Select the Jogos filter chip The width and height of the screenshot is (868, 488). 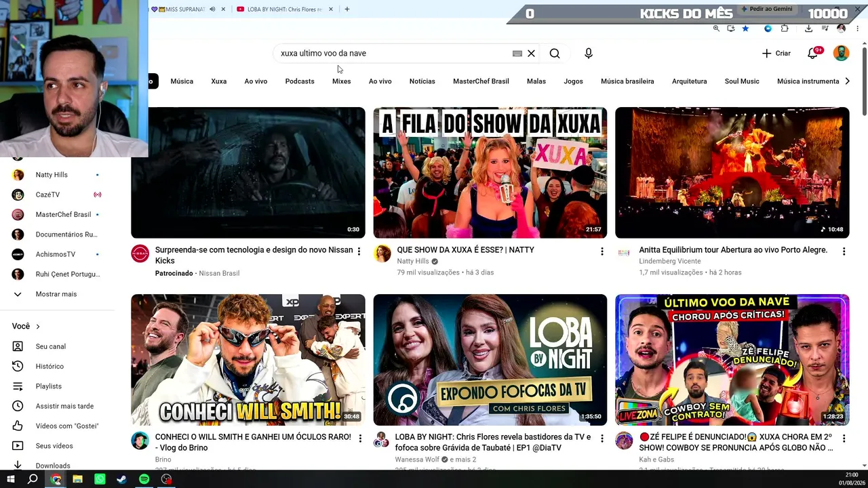[574, 81]
